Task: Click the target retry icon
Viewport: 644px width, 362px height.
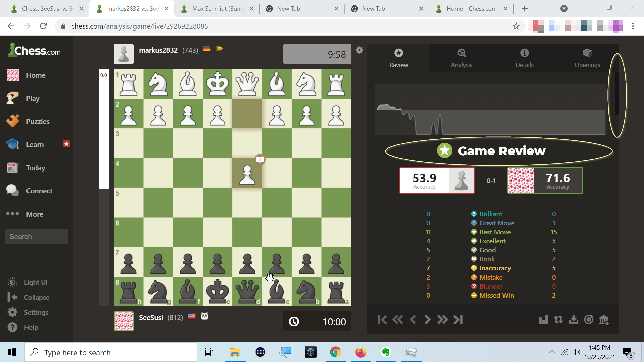Action: point(589,320)
